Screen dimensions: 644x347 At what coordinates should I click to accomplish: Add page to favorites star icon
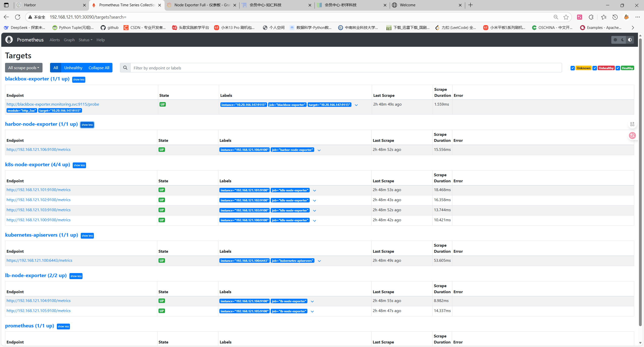coord(566,17)
